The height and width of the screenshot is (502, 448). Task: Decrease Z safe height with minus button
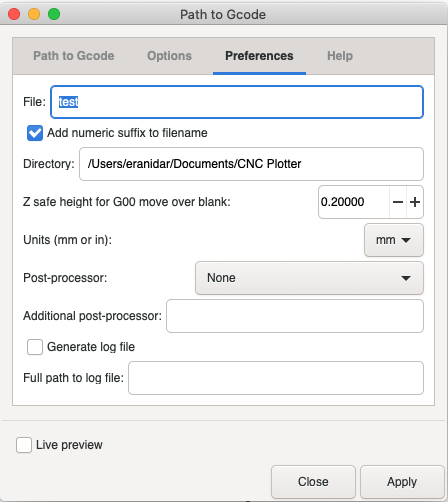398,202
